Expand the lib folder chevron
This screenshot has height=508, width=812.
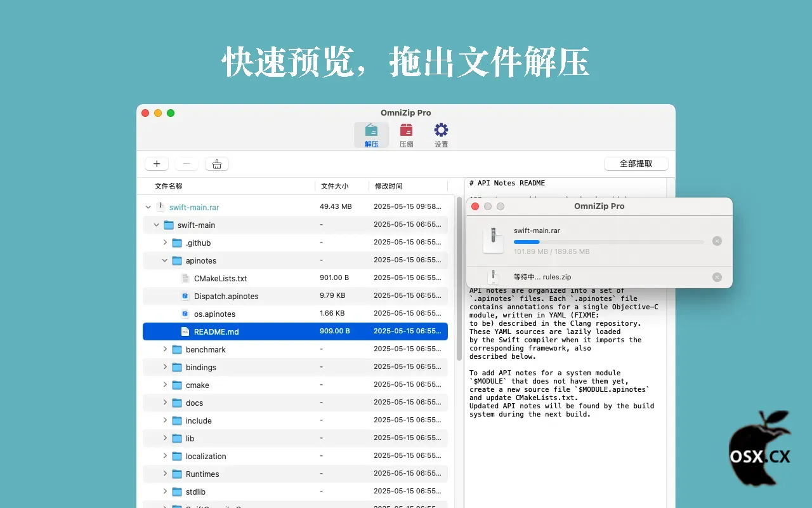165,438
